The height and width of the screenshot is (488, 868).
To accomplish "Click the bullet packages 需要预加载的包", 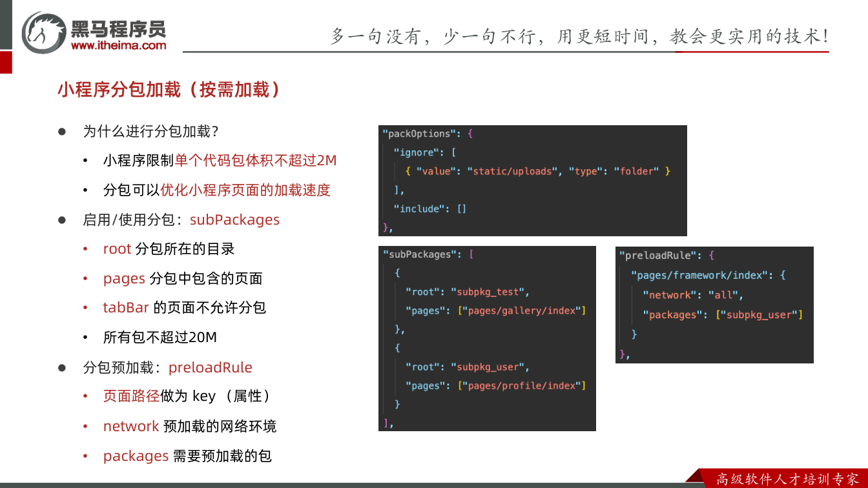I will pos(187,456).
